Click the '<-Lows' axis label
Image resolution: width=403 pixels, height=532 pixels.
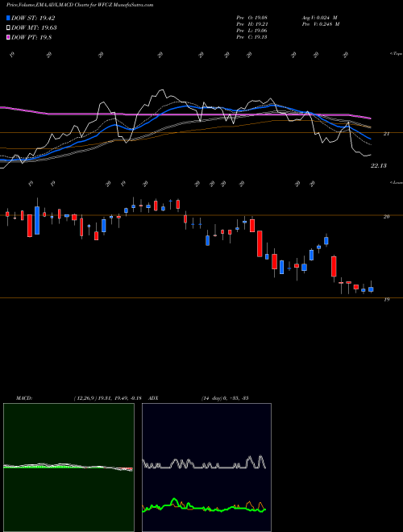pos(396,182)
